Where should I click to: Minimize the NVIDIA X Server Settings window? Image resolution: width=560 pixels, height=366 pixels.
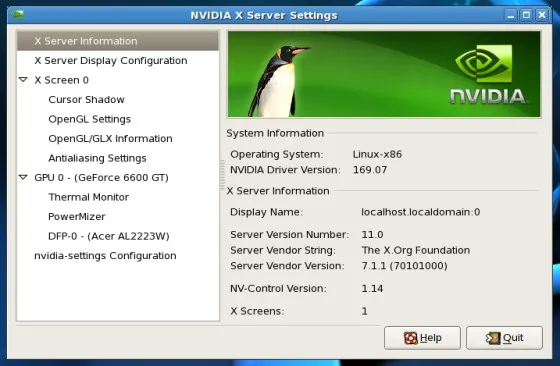[x=511, y=15]
